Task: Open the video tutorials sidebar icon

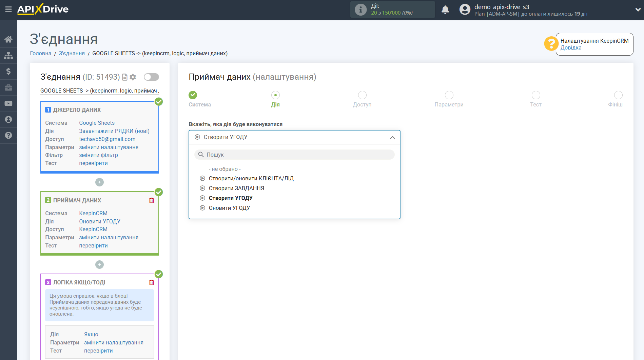Action: point(8,103)
